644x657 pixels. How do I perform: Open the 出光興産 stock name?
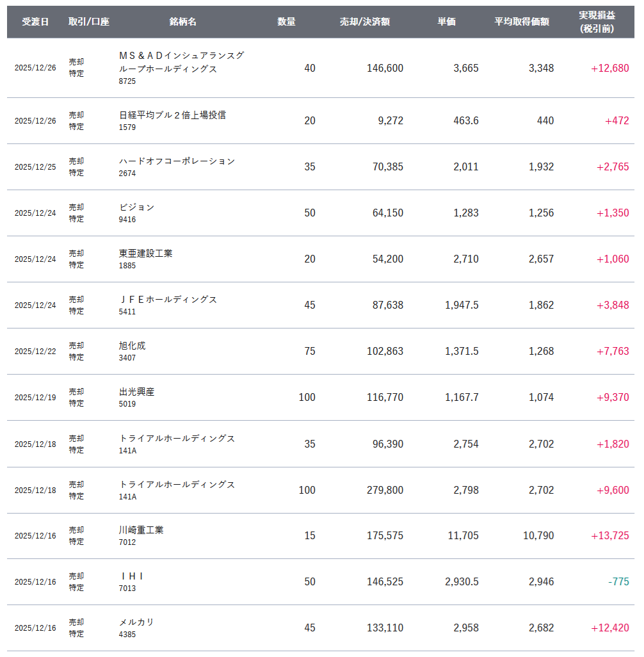click(x=136, y=392)
